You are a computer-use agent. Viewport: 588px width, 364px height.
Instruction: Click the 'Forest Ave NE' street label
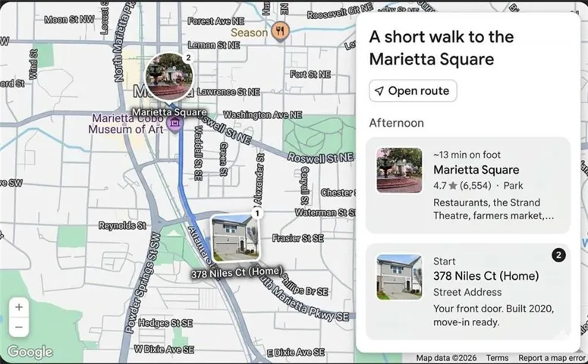[x=216, y=21]
